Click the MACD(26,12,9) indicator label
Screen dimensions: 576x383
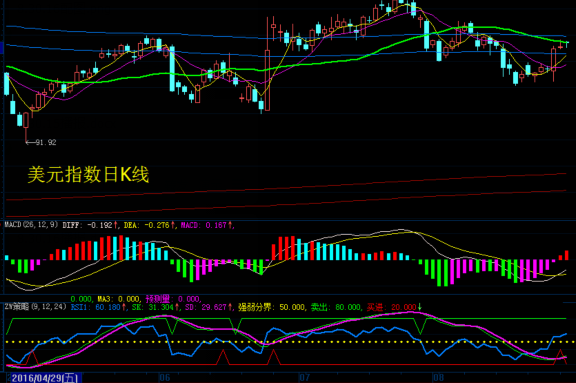click(31, 225)
